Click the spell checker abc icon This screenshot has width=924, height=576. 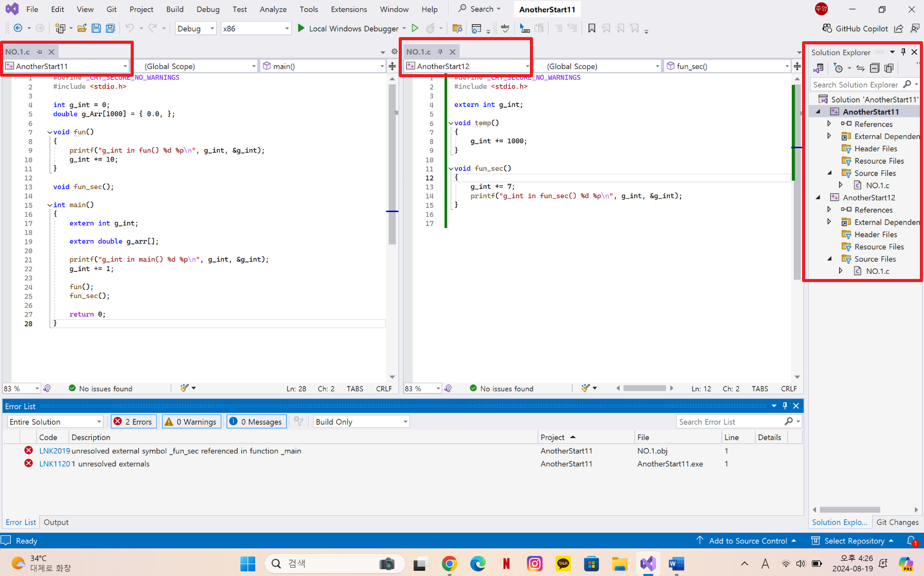pos(505,28)
